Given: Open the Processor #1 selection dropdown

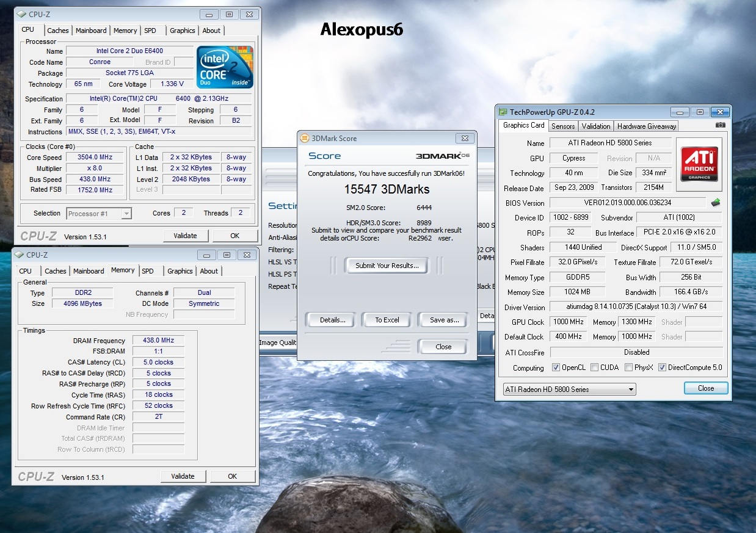Looking at the screenshot, I should pyautogui.click(x=99, y=213).
